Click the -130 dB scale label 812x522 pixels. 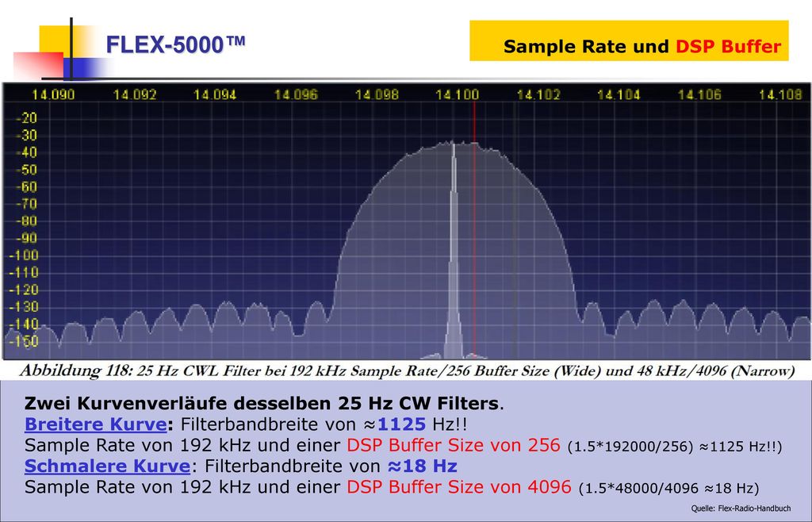click(24, 307)
